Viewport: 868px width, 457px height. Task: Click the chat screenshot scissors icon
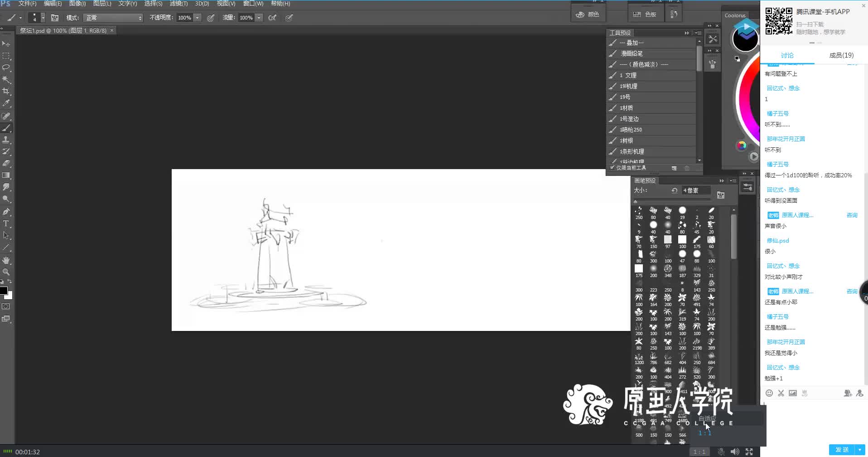(781, 393)
